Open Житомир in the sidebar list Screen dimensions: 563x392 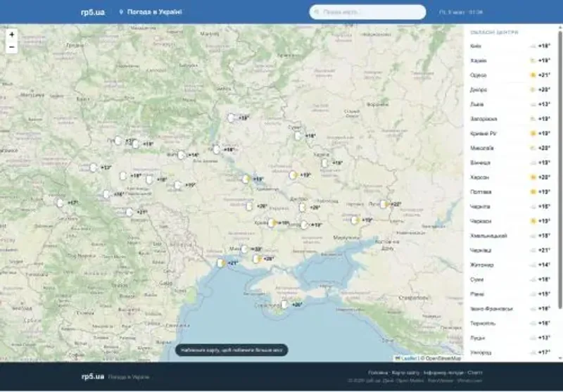point(510,265)
